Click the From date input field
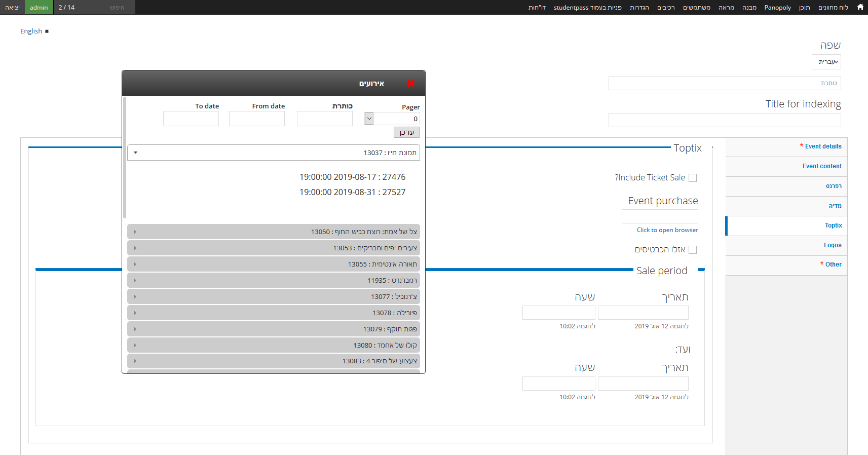Screen dimensions: 868x455 (257, 119)
